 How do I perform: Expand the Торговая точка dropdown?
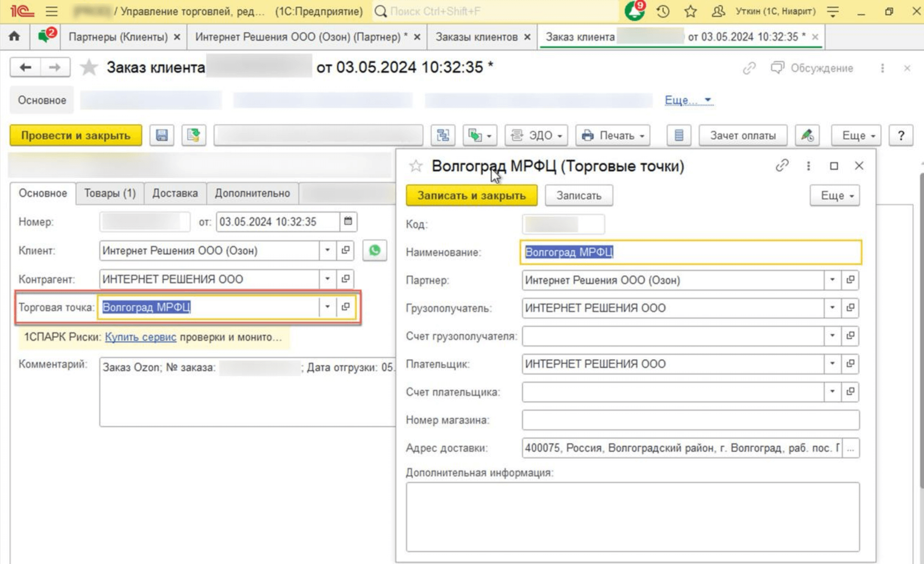coord(327,307)
